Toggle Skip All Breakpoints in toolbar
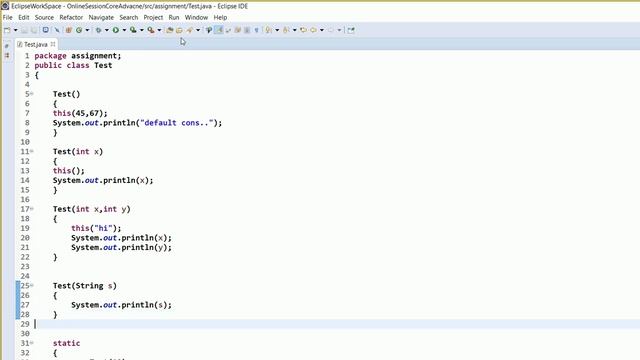640x360 pixels. (57, 30)
